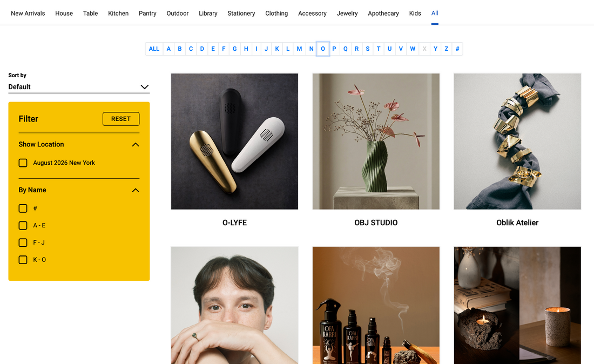Filter brands by letter U

[x=389, y=49]
